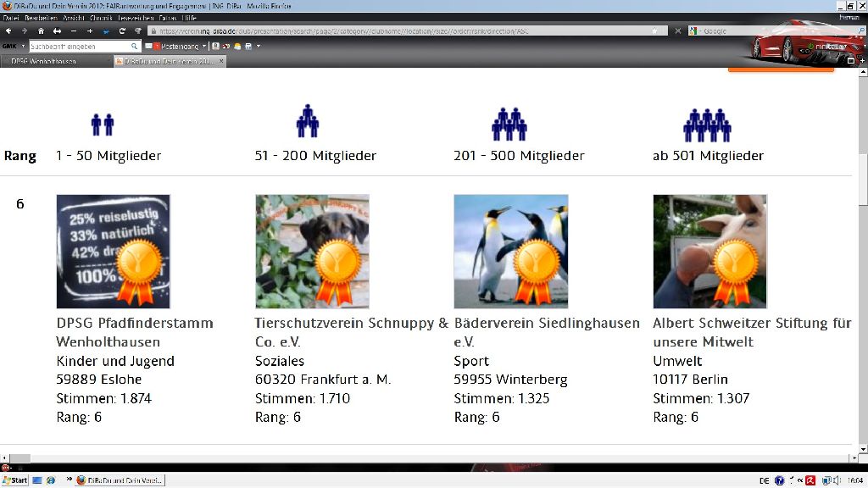This screenshot has width=868, height=488.
Task: Open the Bearbeiten menu
Action: 41,18
